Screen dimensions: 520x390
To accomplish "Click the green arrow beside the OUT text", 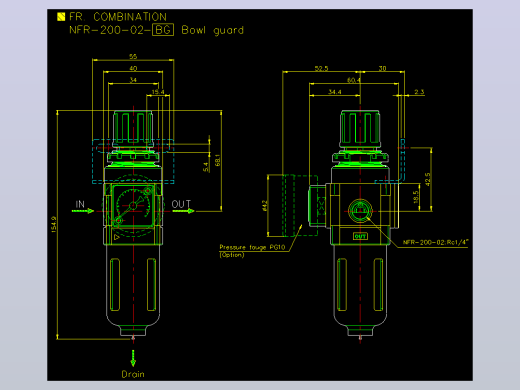I will [184, 211].
